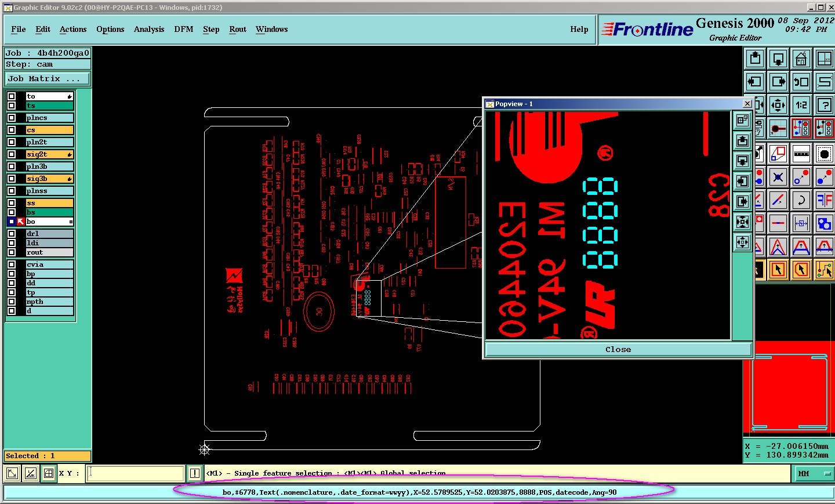Toggle checkbox for layer cvia
Screen dimensions: 835x504
click(12, 264)
